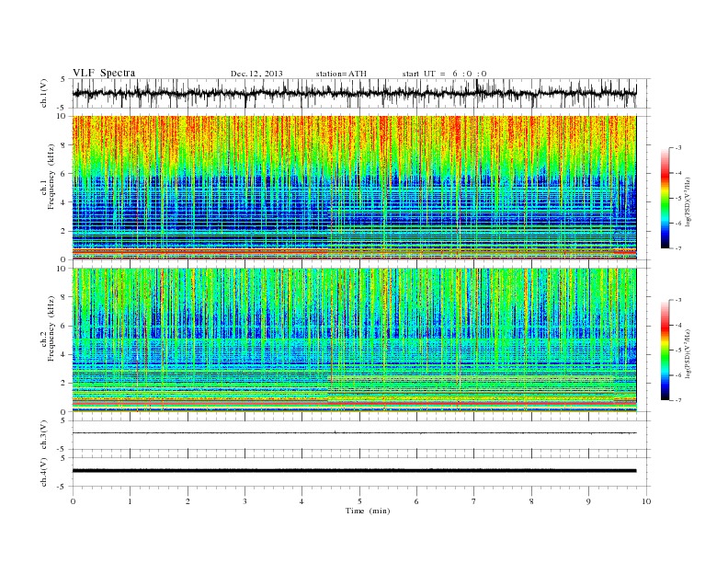This screenshot has width=728, height=563.
Task: Click the "6" kHz tick of ch.1 spectrogram
Action: (63, 174)
